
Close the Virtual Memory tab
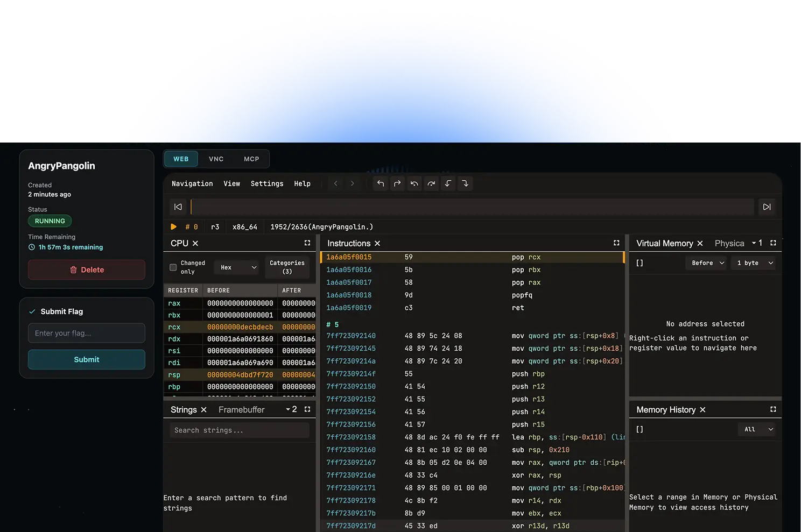pos(700,244)
